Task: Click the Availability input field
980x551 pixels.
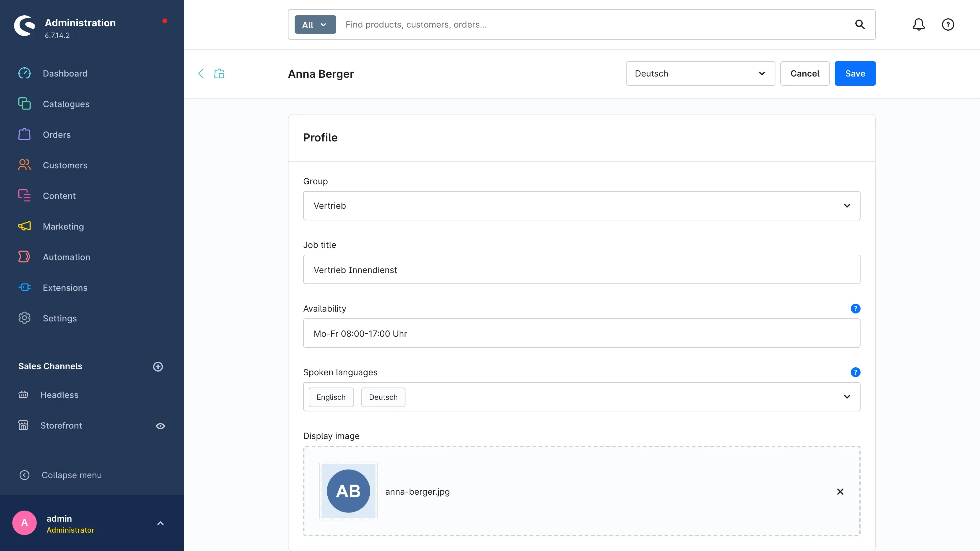Action: coord(581,333)
